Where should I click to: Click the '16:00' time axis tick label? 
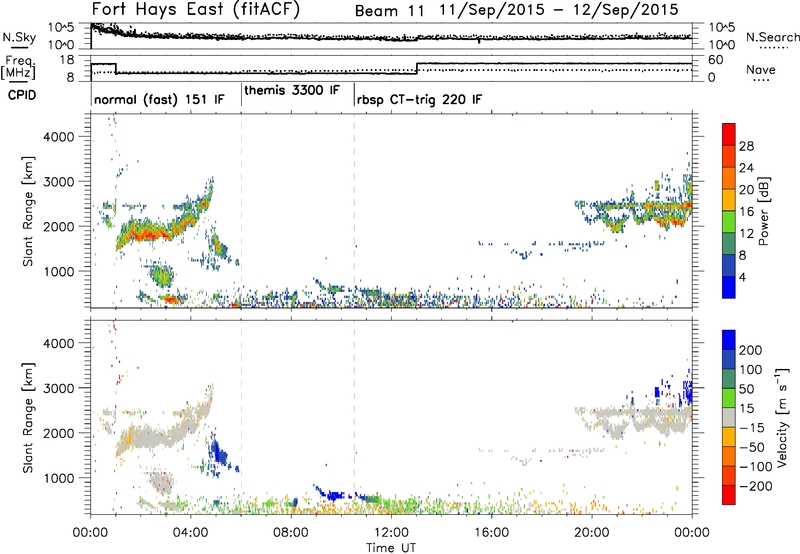pos(491,533)
